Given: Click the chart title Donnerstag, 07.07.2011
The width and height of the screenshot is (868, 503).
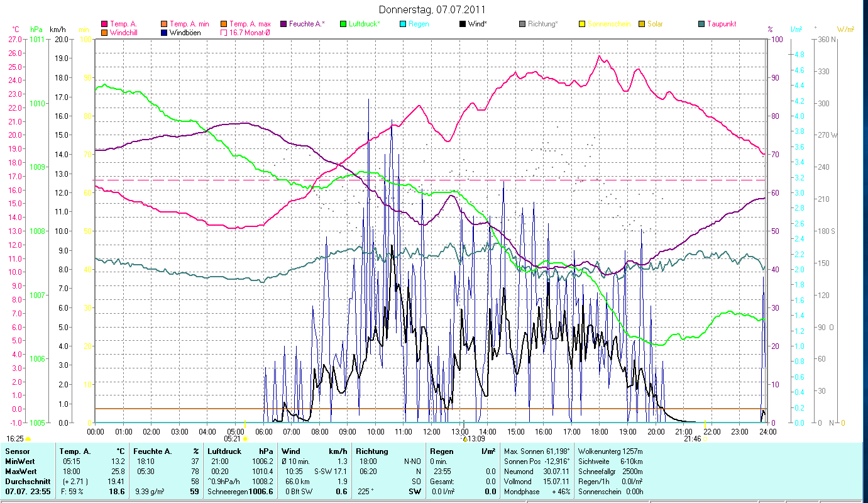Looking at the screenshot, I should 432,10.
